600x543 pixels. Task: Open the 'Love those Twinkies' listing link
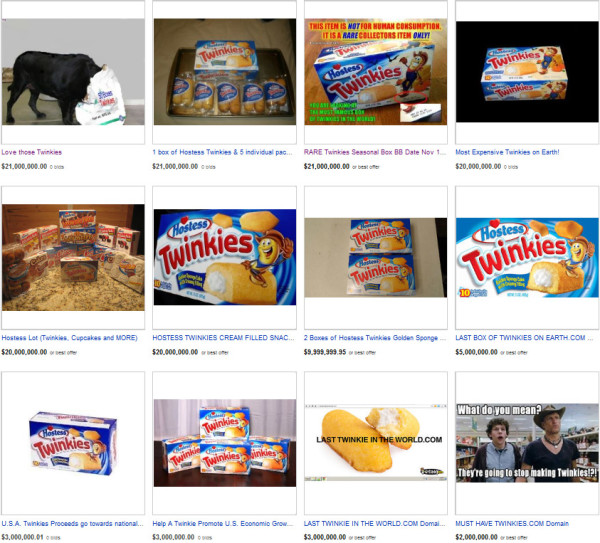(x=31, y=152)
